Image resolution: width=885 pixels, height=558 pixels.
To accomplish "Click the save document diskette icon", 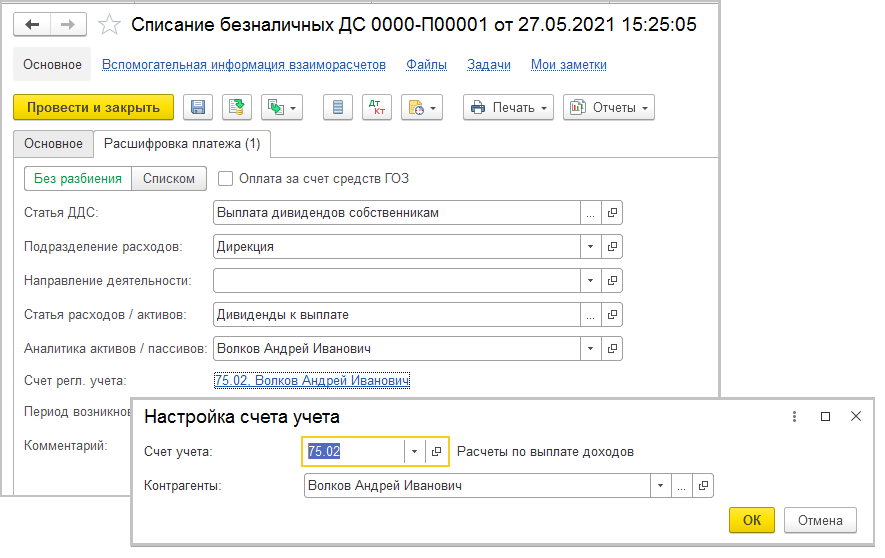I will (197, 107).
